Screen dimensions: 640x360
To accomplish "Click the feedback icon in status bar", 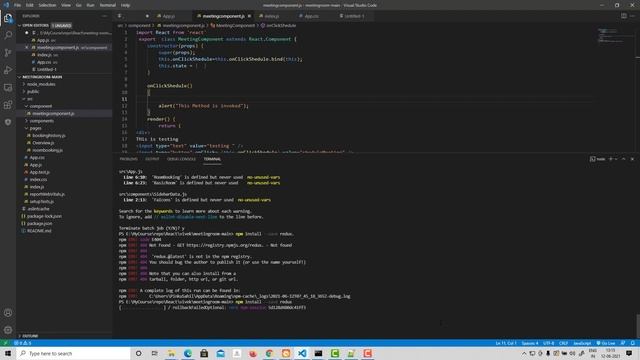I will point(623,343).
